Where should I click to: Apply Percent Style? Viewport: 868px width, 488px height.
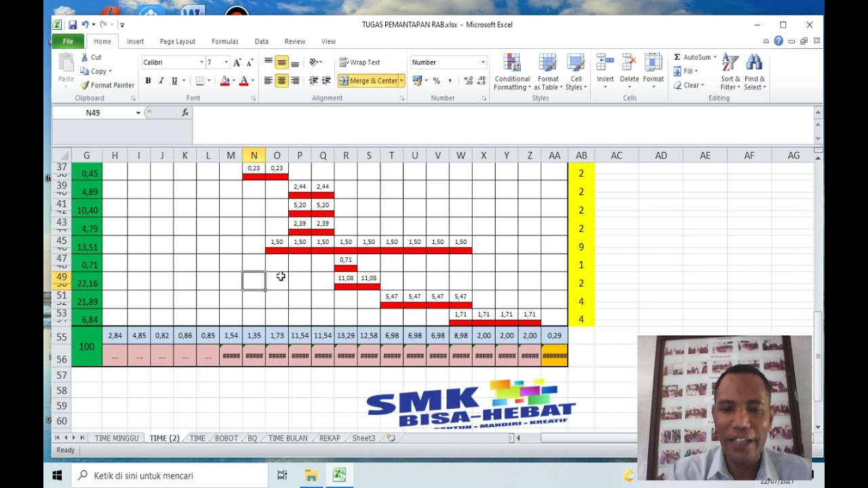pos(436,81)
